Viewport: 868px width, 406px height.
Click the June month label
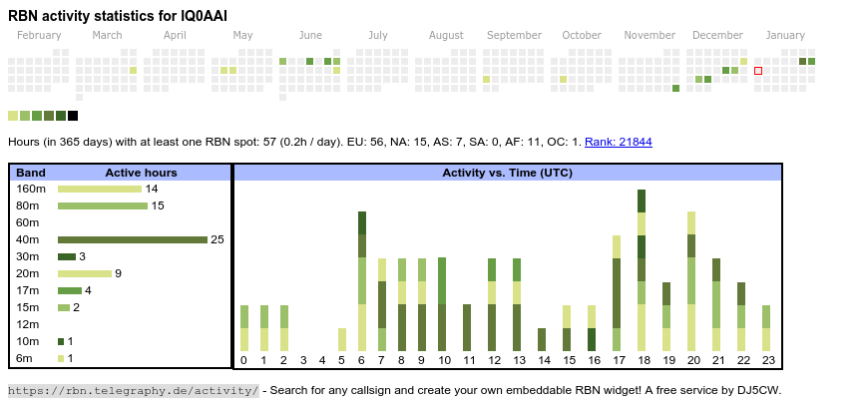point(310,36)
